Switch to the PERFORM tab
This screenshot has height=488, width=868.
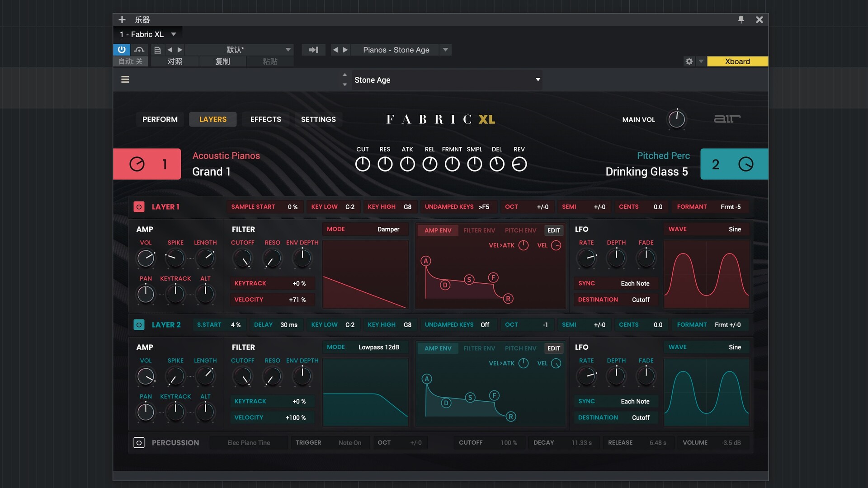pos(160,119)
